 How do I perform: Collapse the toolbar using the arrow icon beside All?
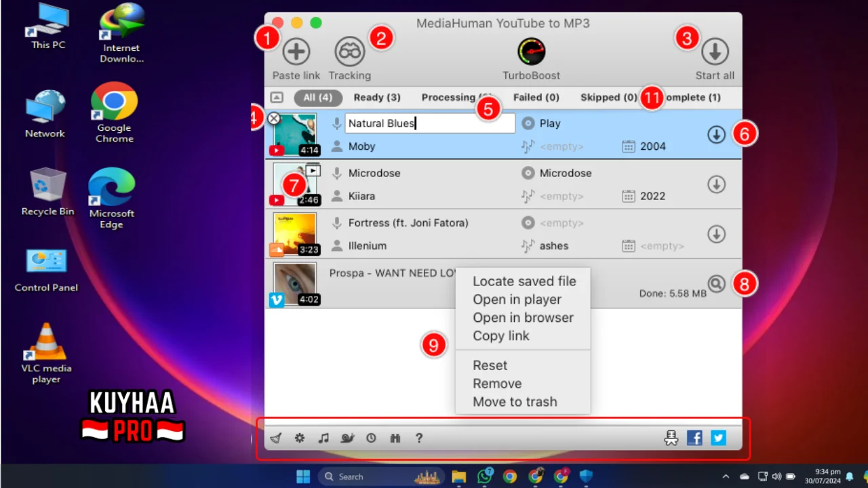(276, 98)
